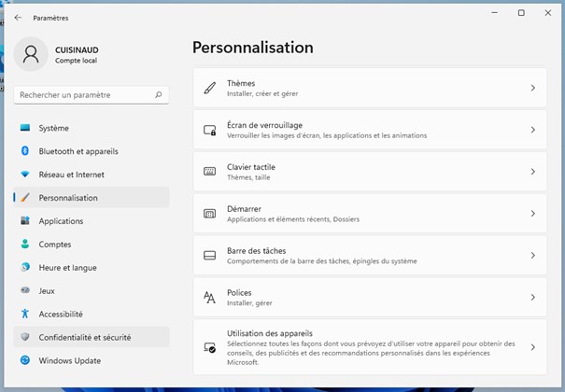Open the Applications settings section
Screen dimensions: 565x392
61,221
